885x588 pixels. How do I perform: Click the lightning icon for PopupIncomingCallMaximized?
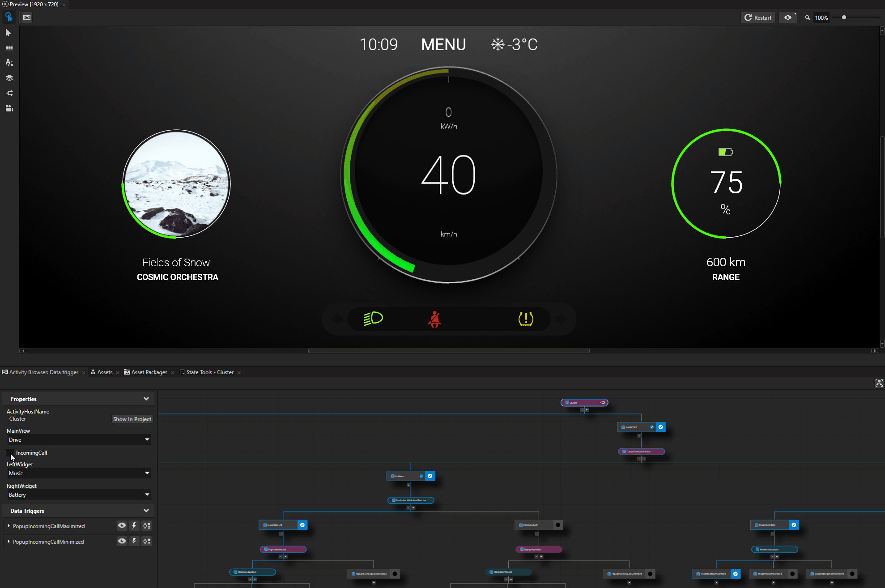[x=134, y=526]
